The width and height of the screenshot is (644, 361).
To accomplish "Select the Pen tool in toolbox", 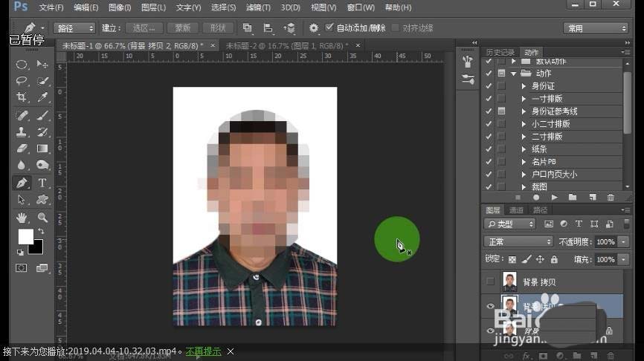I will [22, 183].
